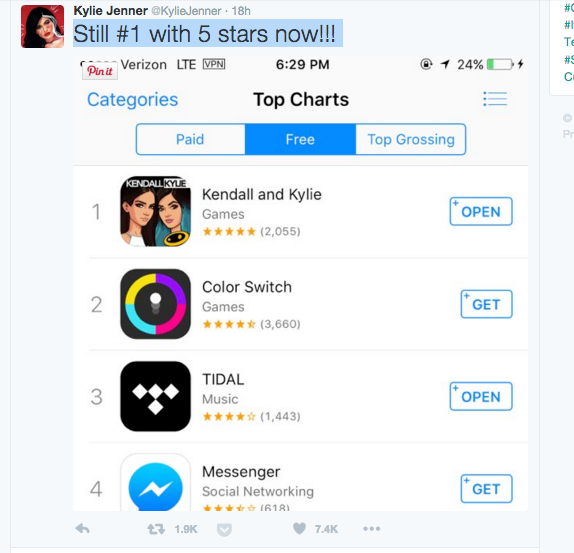Click GET button for Color Switch

click(x=486, y=304)
